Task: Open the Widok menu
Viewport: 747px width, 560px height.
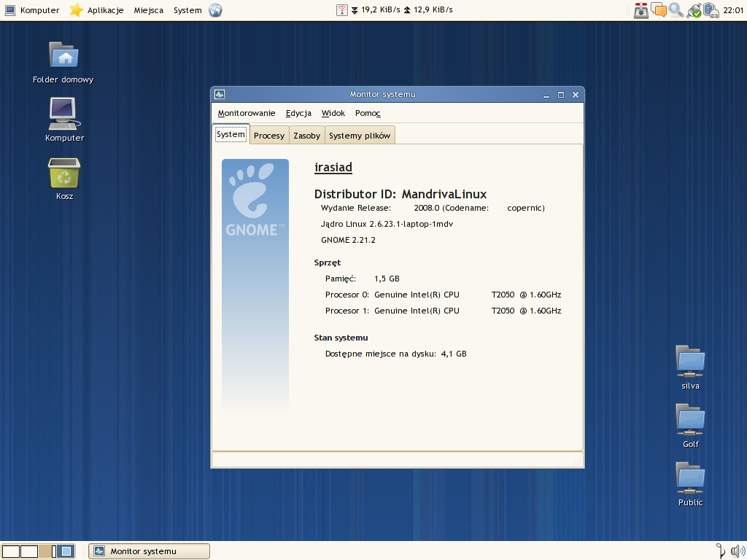Action: [x=333, y=113]
